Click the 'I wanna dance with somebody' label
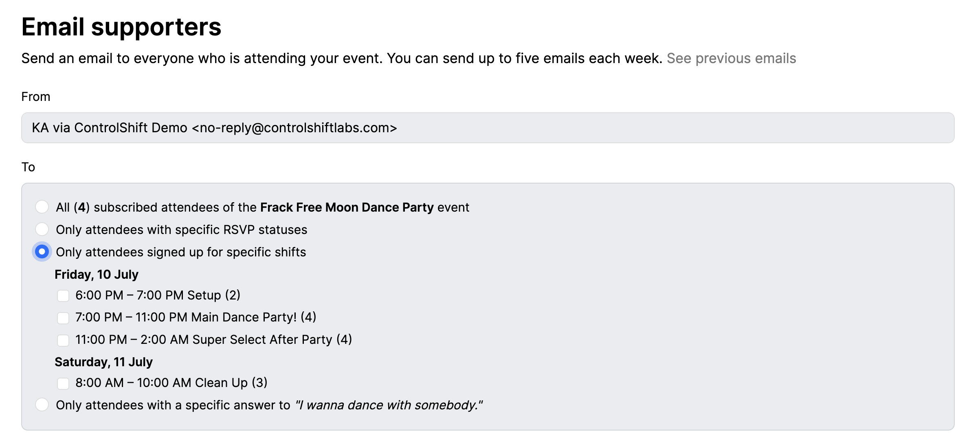This screenshot has width=980, height=446. pyautogui.click(x=389, y=405)
